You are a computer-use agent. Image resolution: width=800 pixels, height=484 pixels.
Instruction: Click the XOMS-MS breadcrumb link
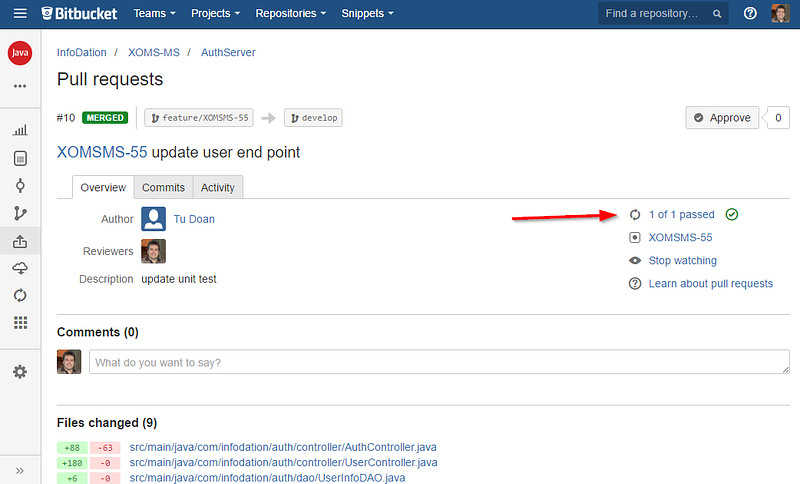click(x=154, y=53)
